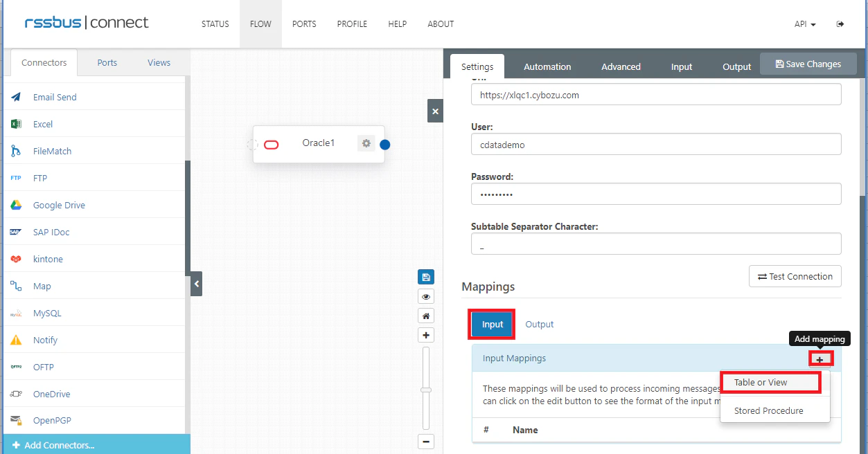Click the OneDrive connector icon
Screen dimensions: 868x454
tap(16, 394)
